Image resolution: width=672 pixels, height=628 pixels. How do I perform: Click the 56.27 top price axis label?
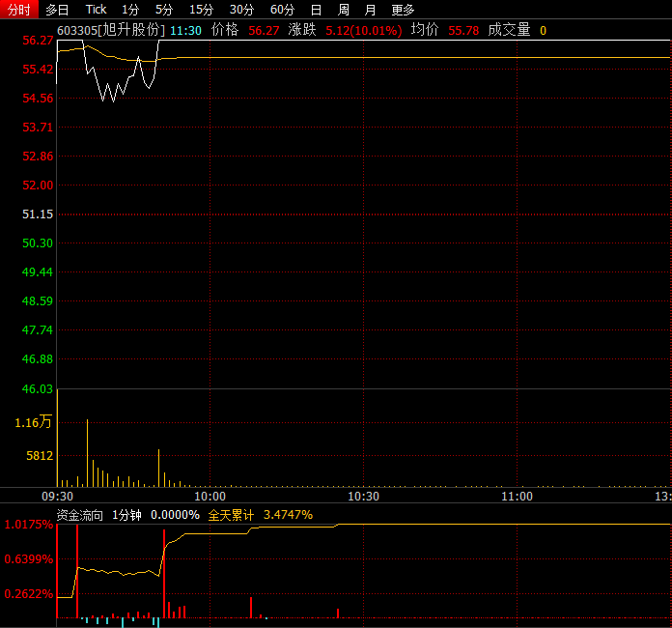[38, 41]
